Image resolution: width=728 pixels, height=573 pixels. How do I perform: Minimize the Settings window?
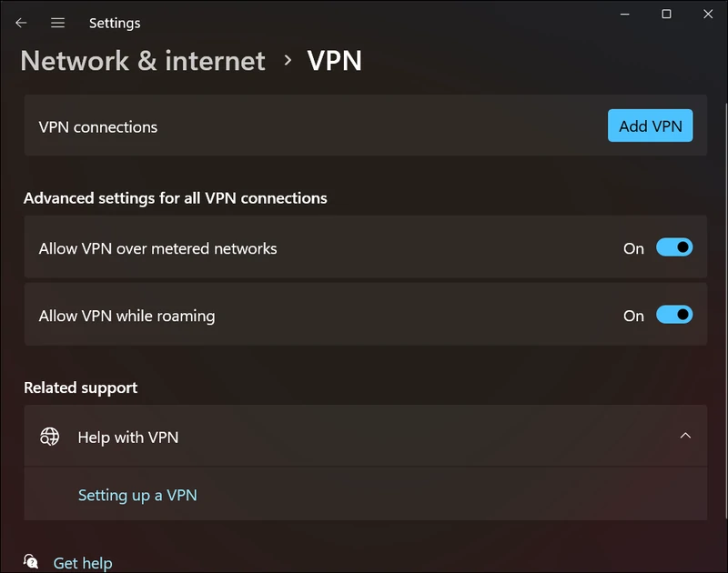tap(625, 15)
